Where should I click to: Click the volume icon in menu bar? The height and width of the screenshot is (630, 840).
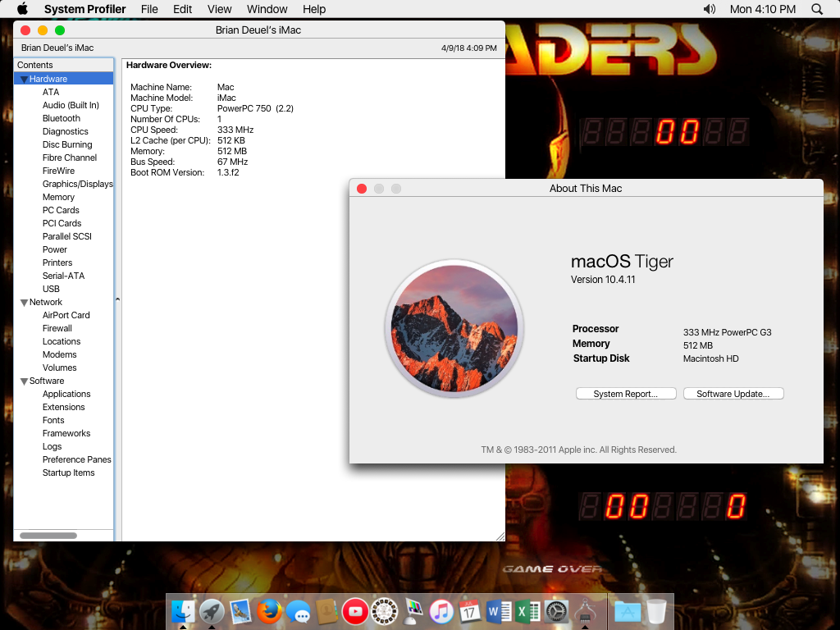pyautogui.click(x=710, y=9)
